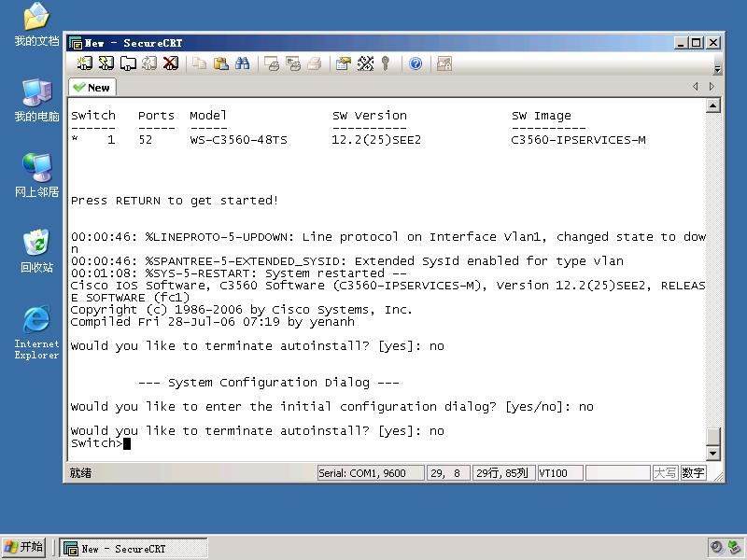Select the 回收站 recycle bin icon
This screenshot has width=747, height=560.
click(36, 251)
